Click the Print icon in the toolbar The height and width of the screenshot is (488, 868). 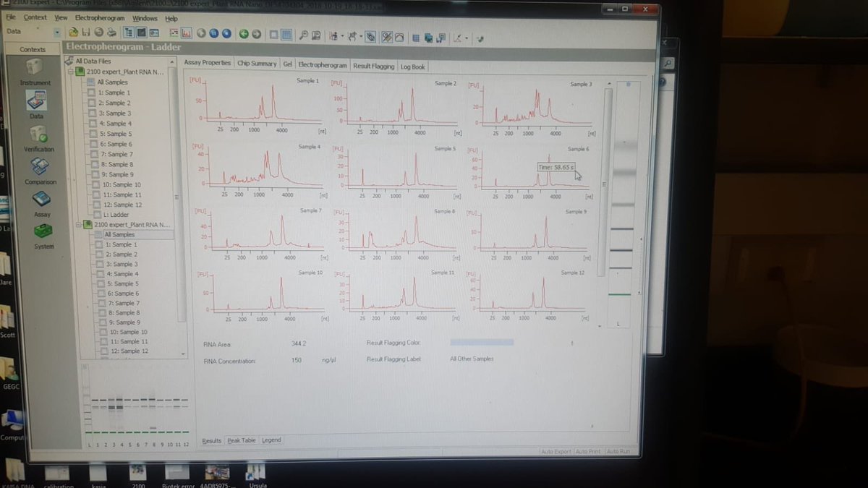tap(111, 33)
